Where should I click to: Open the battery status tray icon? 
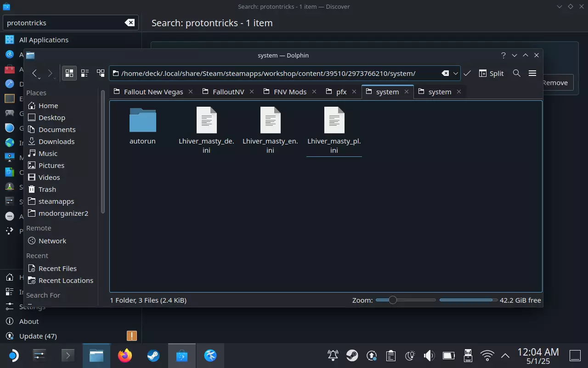(x=448, y=355)
